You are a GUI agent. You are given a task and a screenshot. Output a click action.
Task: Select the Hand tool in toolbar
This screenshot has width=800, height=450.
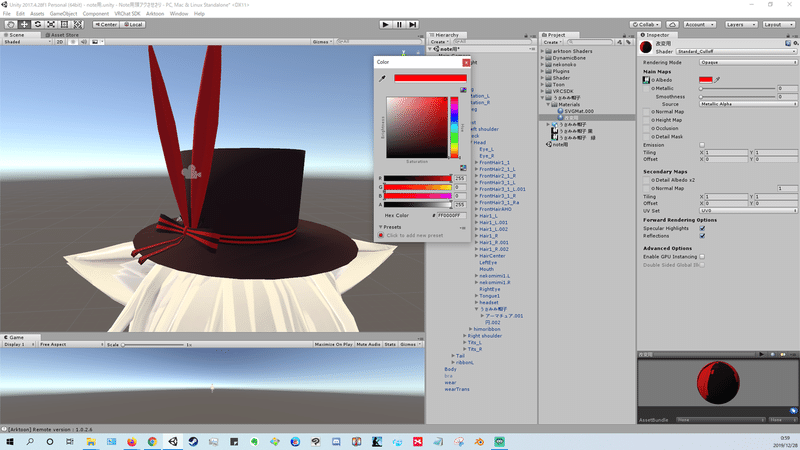(x=10, y=24)
